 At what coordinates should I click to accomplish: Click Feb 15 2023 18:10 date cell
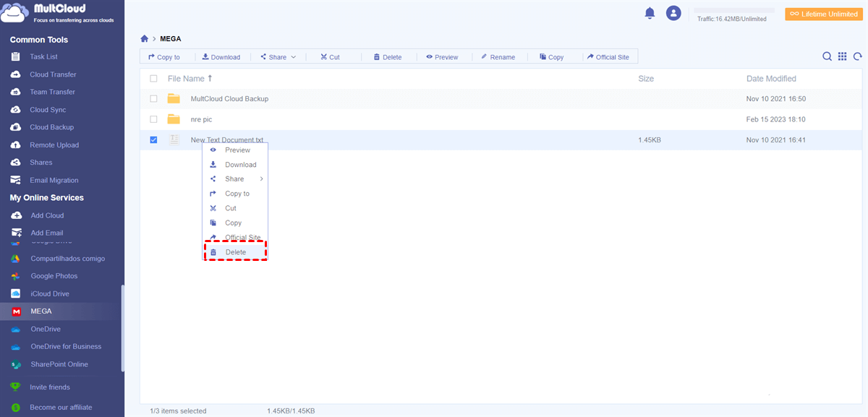click(x=776, y=119)
